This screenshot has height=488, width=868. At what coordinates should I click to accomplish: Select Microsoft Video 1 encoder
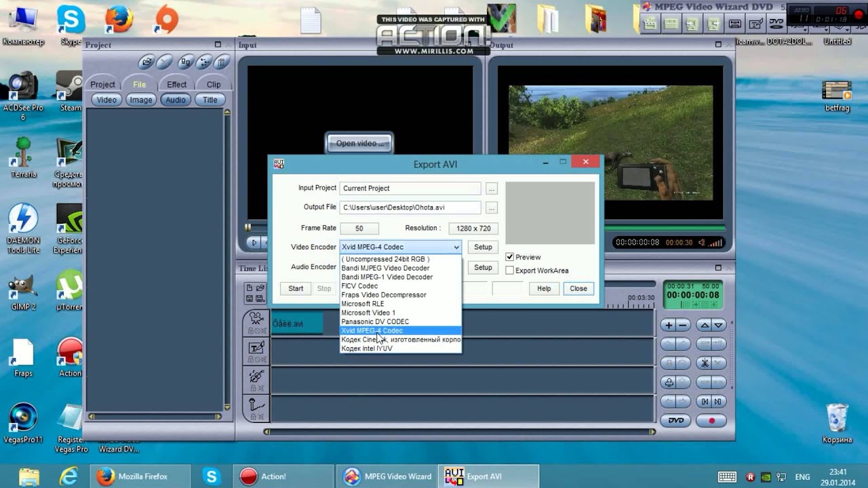400,312
